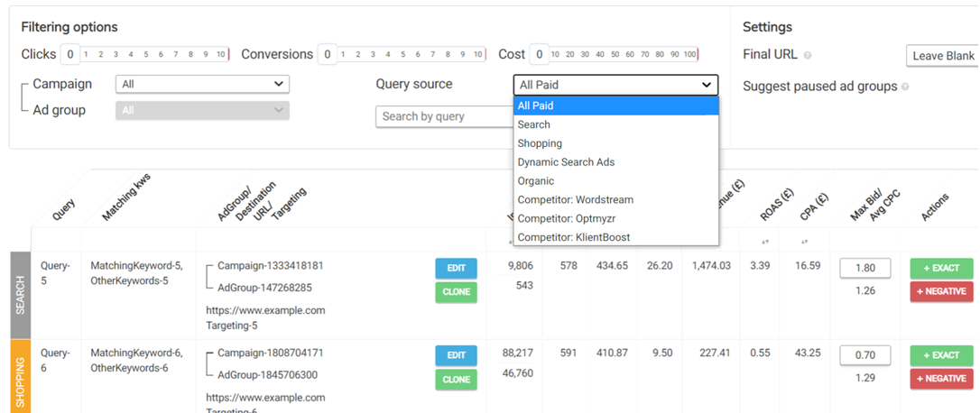The width and height of the screenshot is (980, 413).
Task: Open the Campaign dropdown
Action: click(x=202, y=84)
